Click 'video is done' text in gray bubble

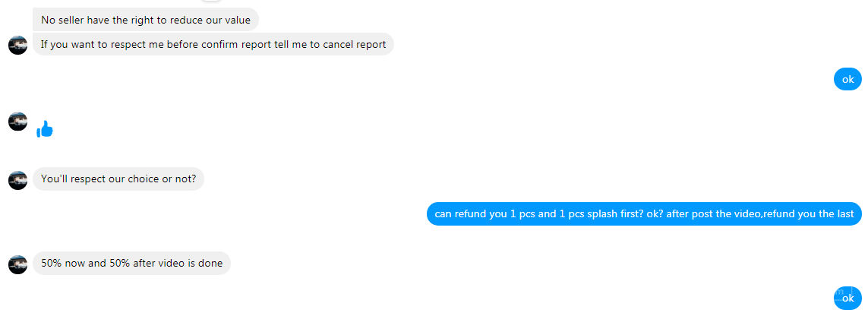tap(191, 264)
